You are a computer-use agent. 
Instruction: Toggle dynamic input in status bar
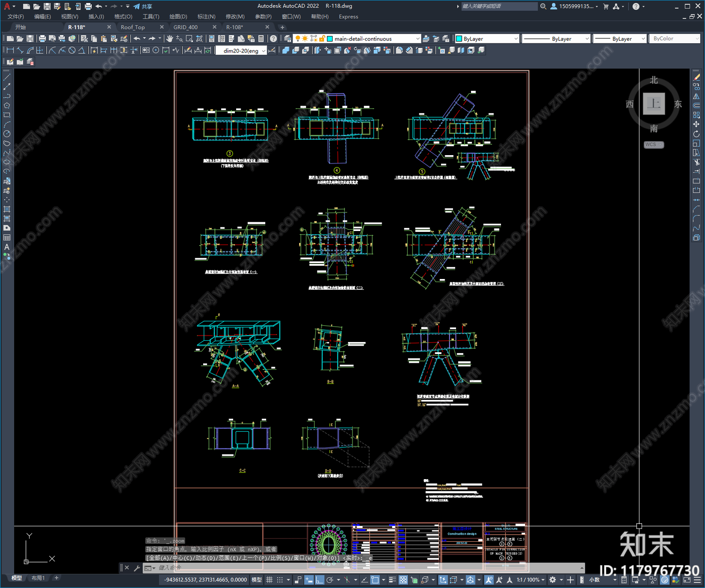click(309, 580)
